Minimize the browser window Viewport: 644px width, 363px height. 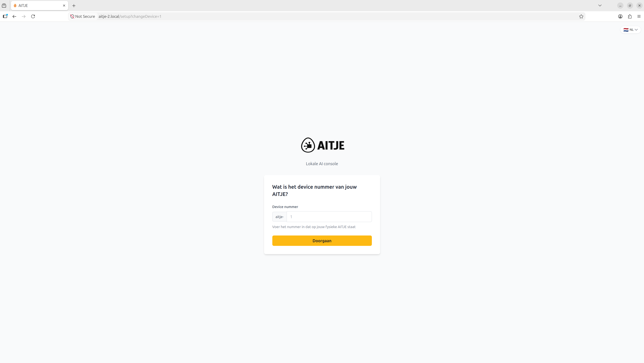point(620,6)
